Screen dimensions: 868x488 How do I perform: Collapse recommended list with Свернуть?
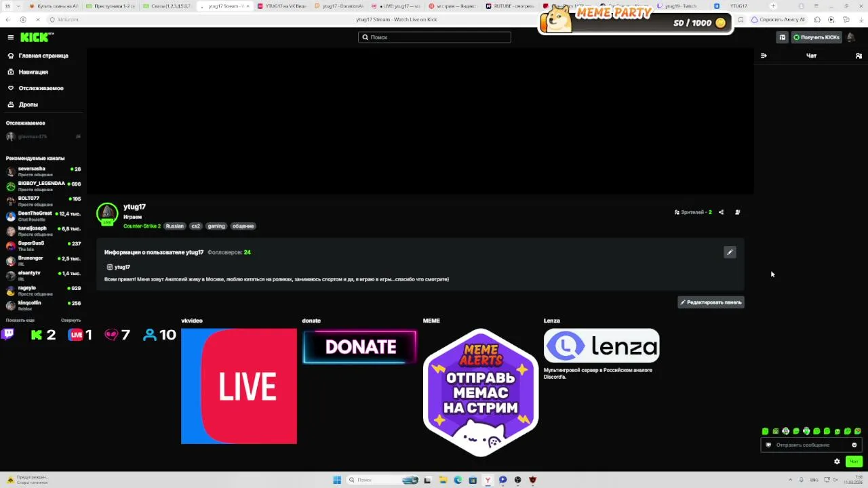pyautogui.click(x=71, y=320)
